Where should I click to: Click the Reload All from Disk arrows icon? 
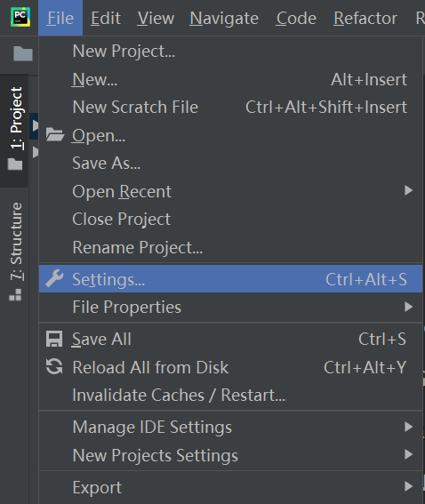point(54,367)
